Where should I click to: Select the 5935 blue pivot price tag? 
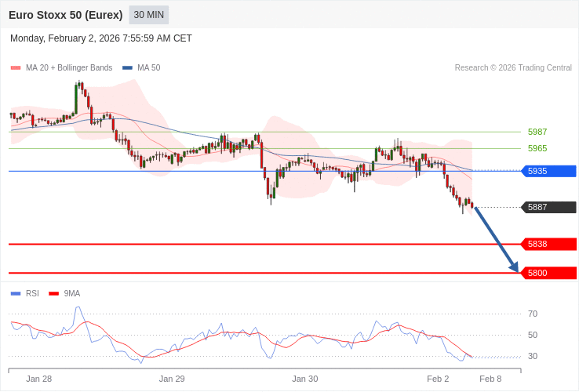click(548, 171)
